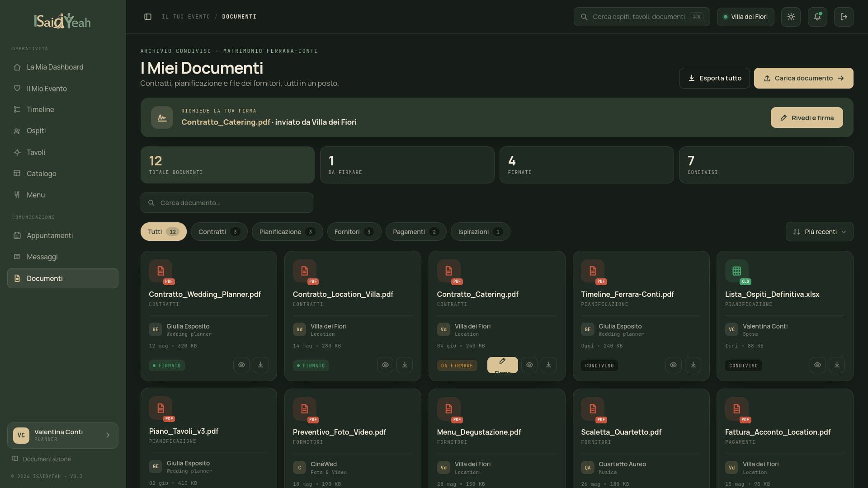Click PDF icon of Fattura_Acconto_Location.pdf
The image size is (868, 488).
point(737,409)
